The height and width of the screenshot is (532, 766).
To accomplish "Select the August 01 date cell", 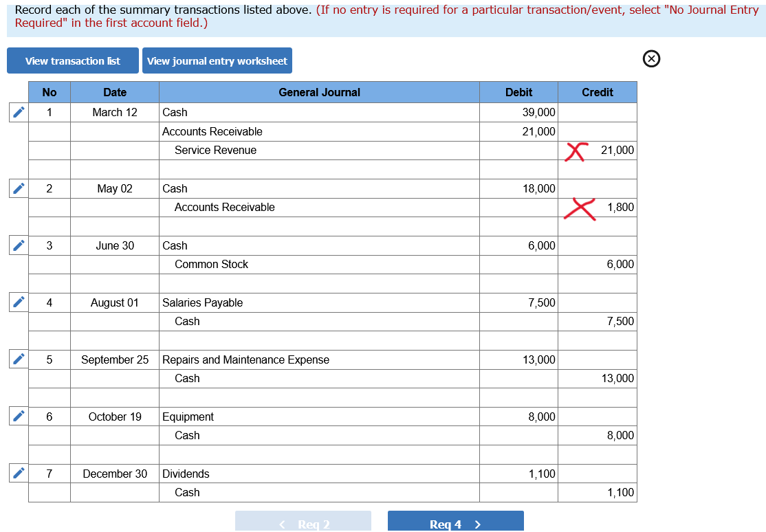I will point(115,303).
